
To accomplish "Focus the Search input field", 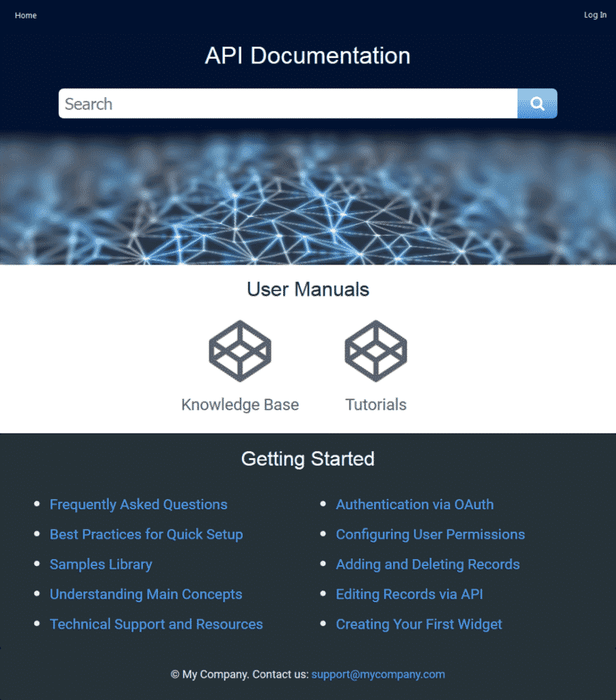I will click(287, 104).
